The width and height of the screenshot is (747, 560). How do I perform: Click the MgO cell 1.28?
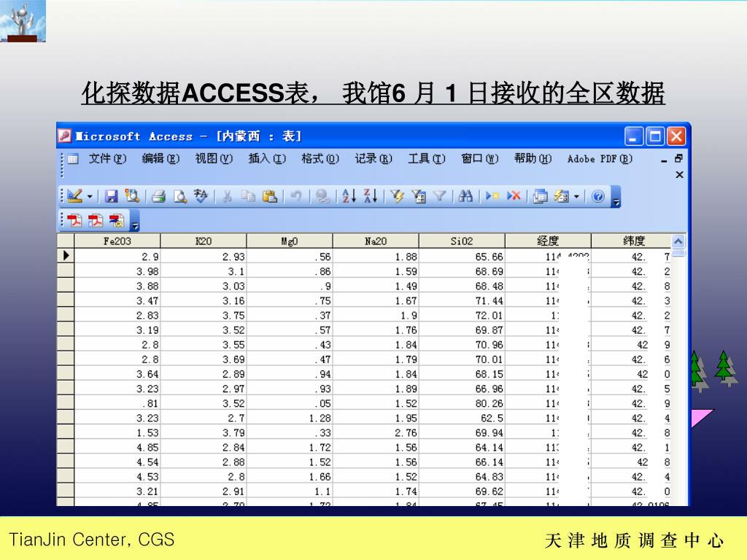pos(290,418)
